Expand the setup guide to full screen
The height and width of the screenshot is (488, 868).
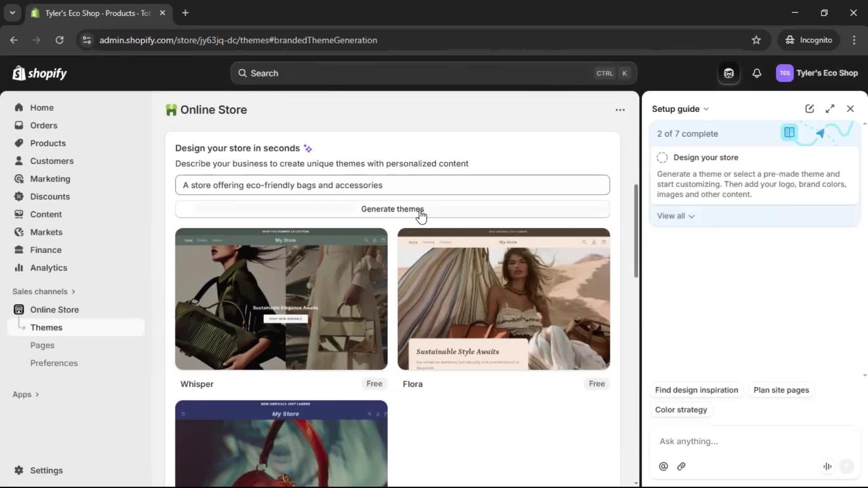coord(830,108)
